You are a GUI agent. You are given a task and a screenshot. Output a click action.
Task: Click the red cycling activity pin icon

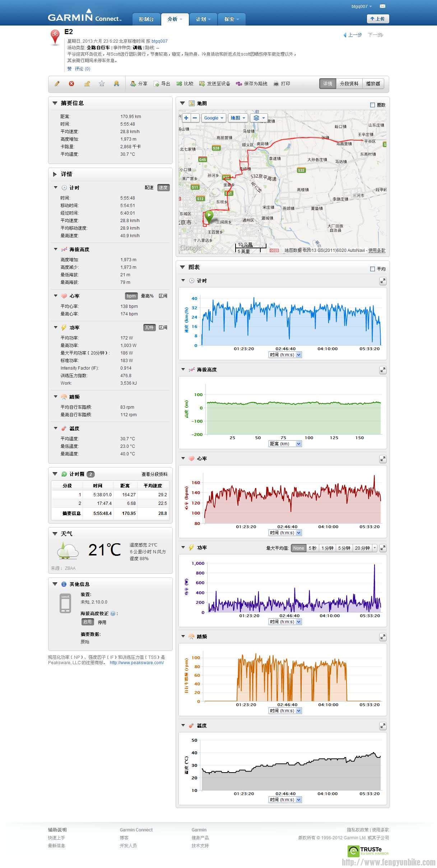(x=55, y=37)
